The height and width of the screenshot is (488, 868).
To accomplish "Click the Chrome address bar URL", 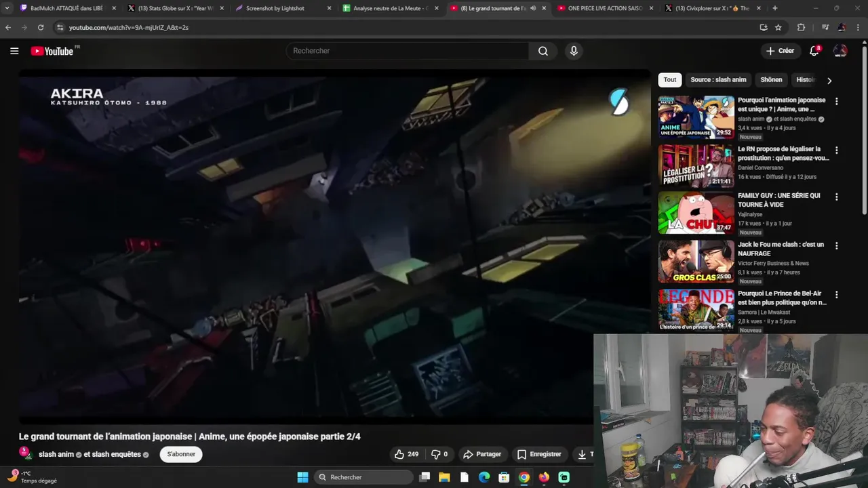I will (129, 27).
